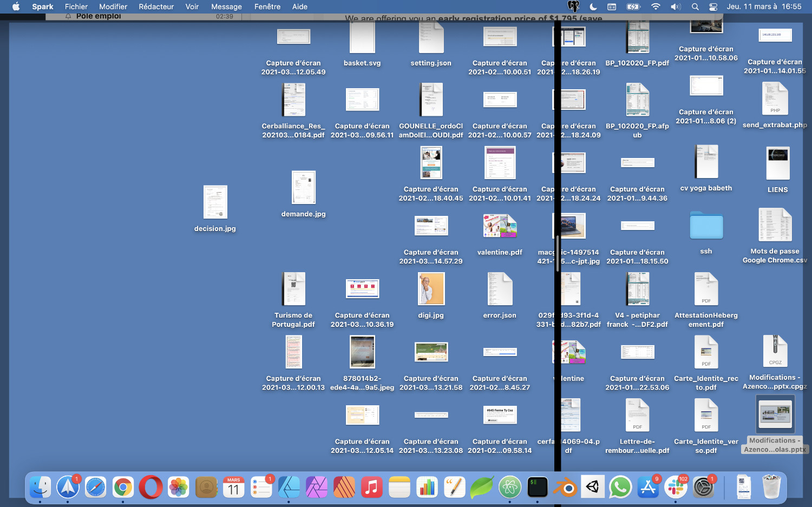Open the Voir menu

coord(192,6)
